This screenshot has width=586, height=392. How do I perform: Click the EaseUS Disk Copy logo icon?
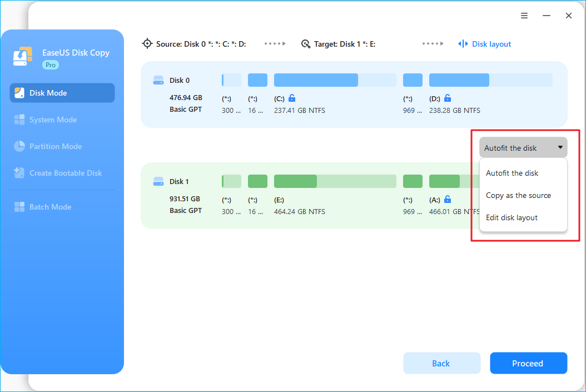click(x=23, y=56)
